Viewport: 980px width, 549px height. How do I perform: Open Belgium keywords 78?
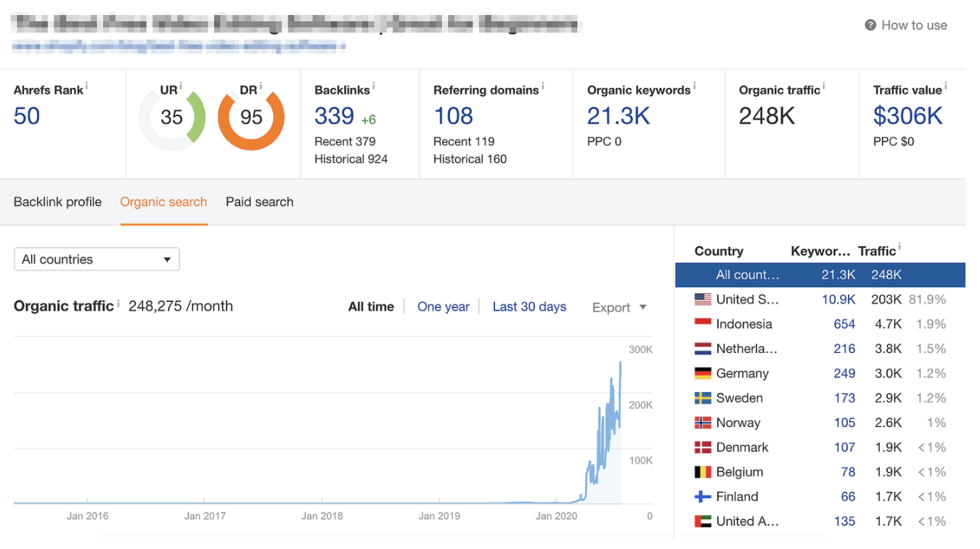pyautogui.click(x=848, y=472)
